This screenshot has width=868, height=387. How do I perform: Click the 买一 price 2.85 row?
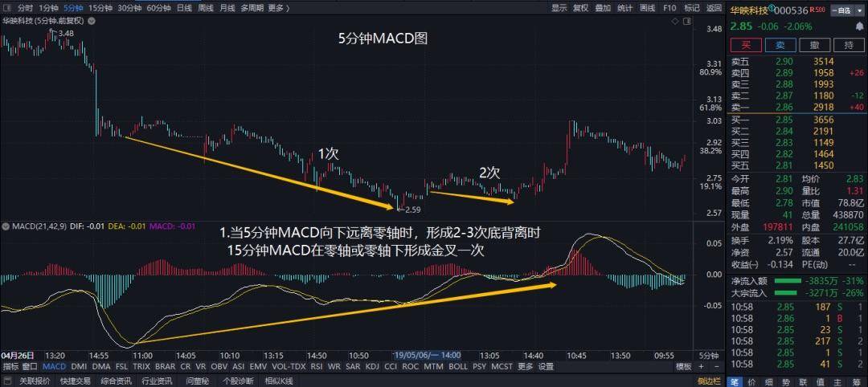coord(796,120)
